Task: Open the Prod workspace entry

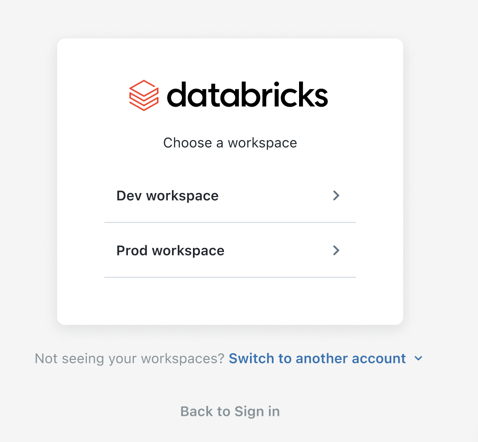Action: click(x=230, y=250)
